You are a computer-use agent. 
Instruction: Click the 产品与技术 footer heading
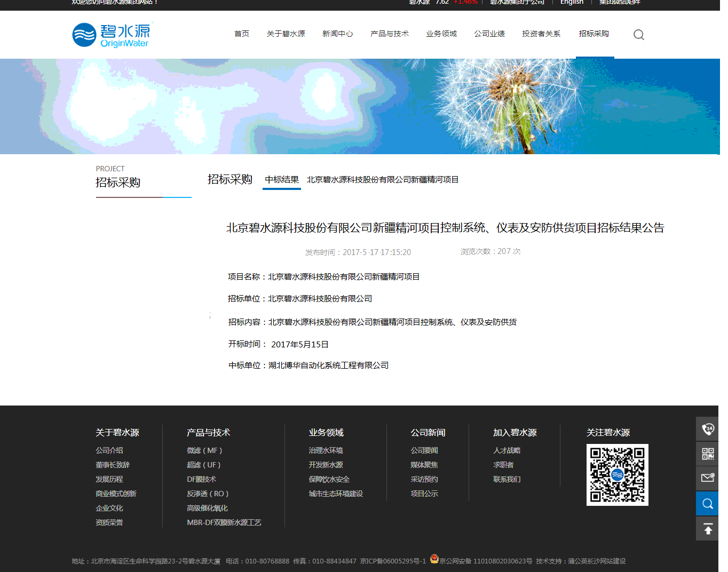tap(209, 432)
